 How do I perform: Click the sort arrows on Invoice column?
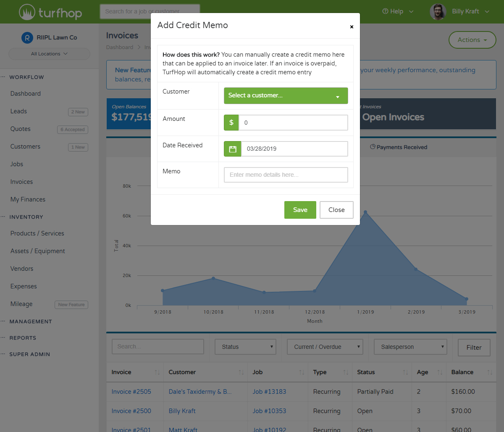pos(157,372)
